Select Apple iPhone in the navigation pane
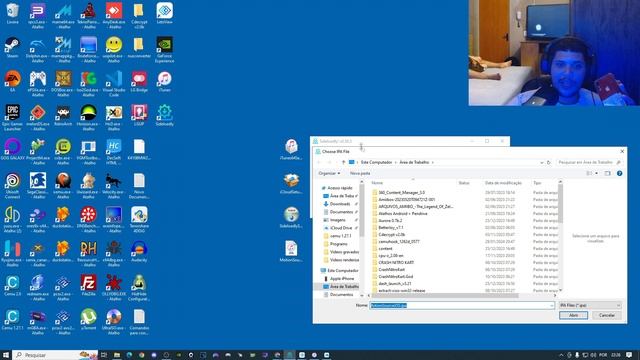Viewport: 640px width, 360px height. click(342, 279)
